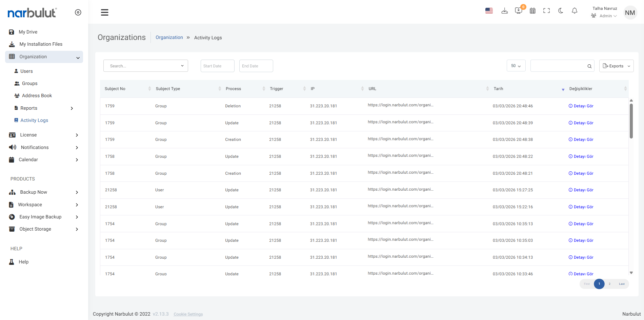Click the download tray icon in header
This screenshot has height=320, width=644.
(x=504, y=11)
